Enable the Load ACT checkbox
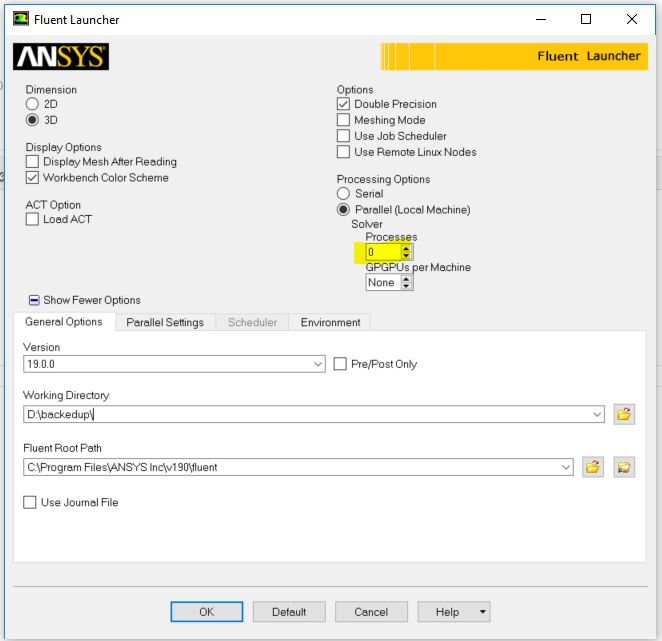Image resolution: width=662 pixels, height=641 pixels. 32,219
